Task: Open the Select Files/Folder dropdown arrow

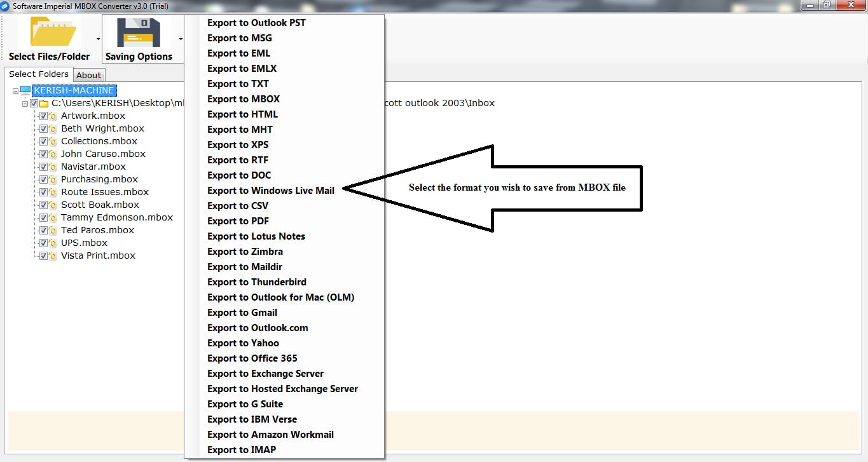Action: click(98, 39)
